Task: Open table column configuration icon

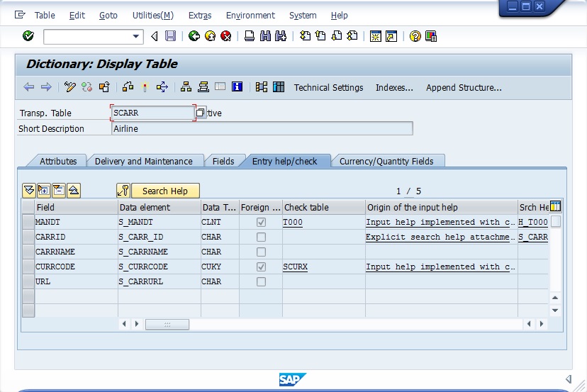Action: point(555,207)
